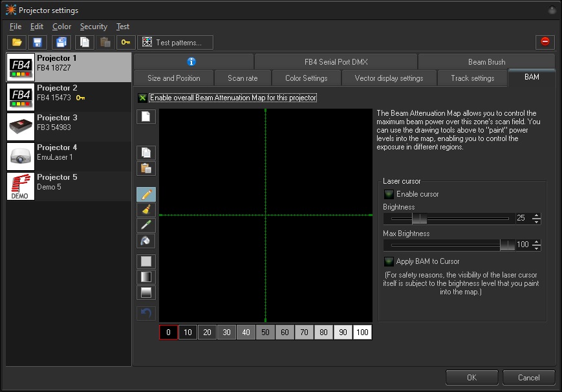Click the yellow key icon in toolbar
562x392 pixels.
coord(125,43)
